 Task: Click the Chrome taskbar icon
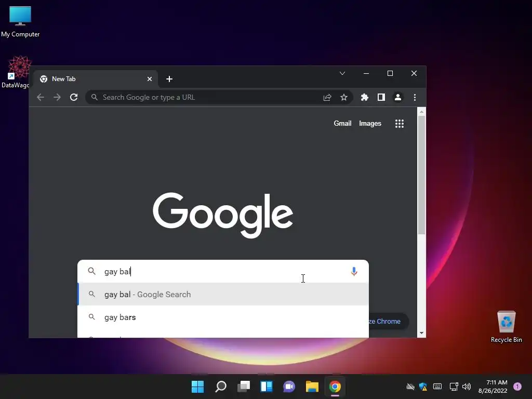[x=335, y=387]
